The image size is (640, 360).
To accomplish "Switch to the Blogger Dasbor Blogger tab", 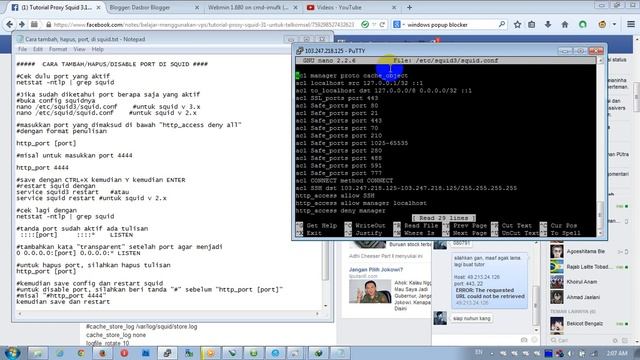I will pos(153,7).
